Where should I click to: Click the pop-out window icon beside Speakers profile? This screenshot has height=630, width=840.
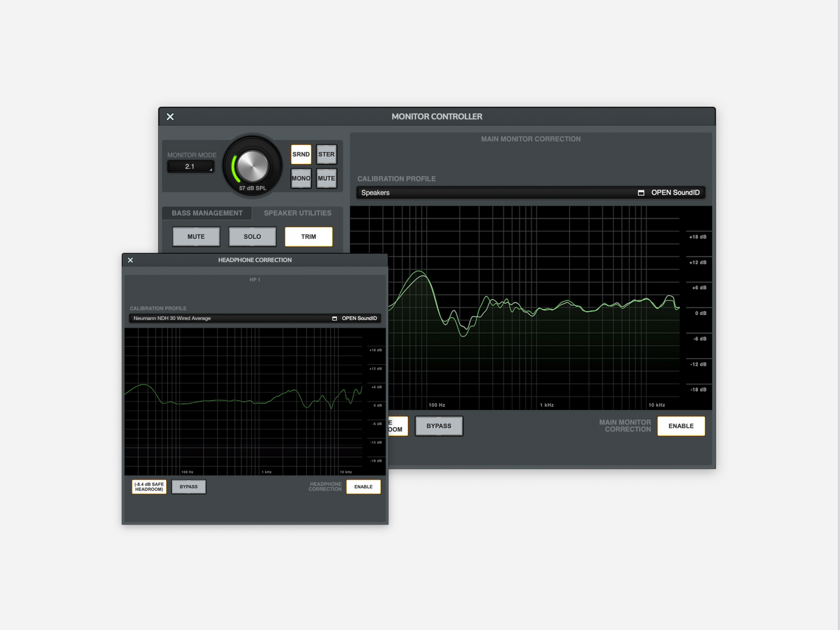click(641, 192)
